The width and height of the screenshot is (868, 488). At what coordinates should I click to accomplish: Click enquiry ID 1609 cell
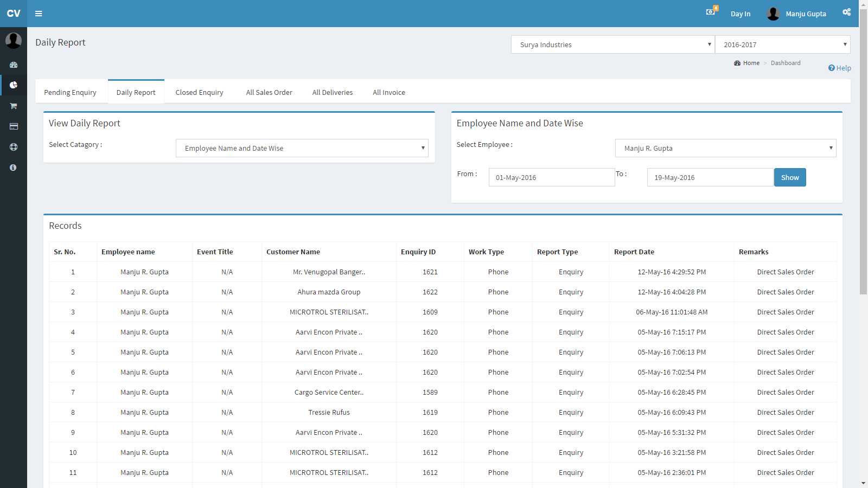(430, 312)
